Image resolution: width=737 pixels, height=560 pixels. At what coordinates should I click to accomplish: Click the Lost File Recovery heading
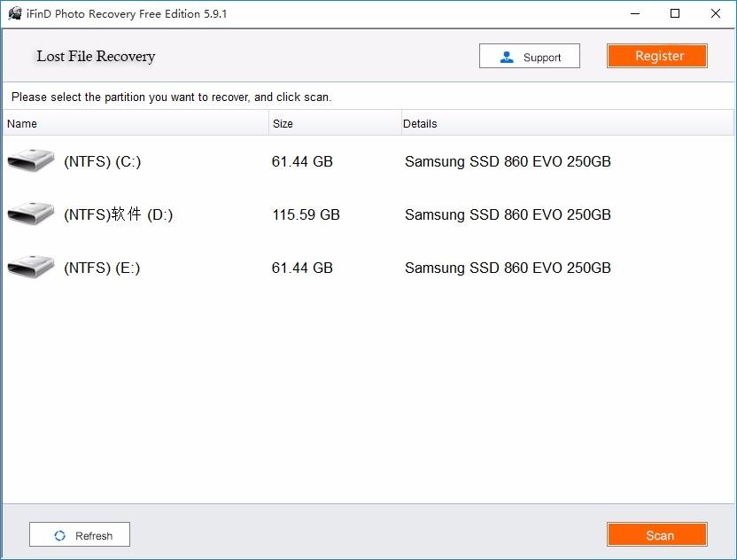coord(96,56)
